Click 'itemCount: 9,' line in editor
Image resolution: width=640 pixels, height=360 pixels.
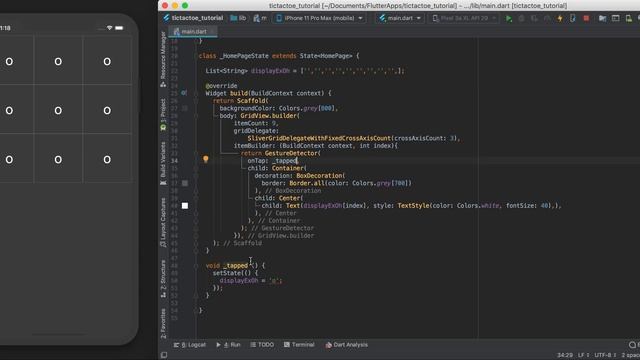(256, 123)
